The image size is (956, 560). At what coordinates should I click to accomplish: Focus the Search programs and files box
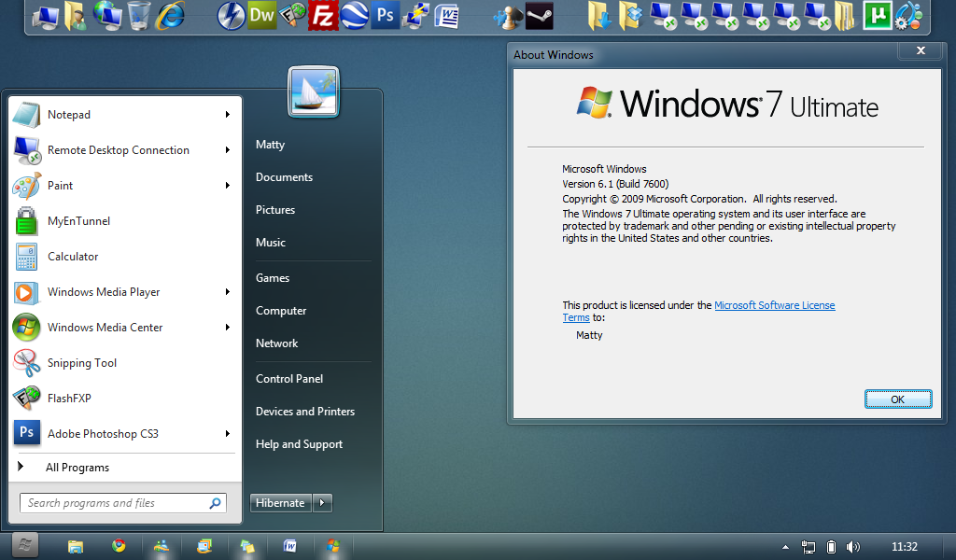click(x=122, y=503)
